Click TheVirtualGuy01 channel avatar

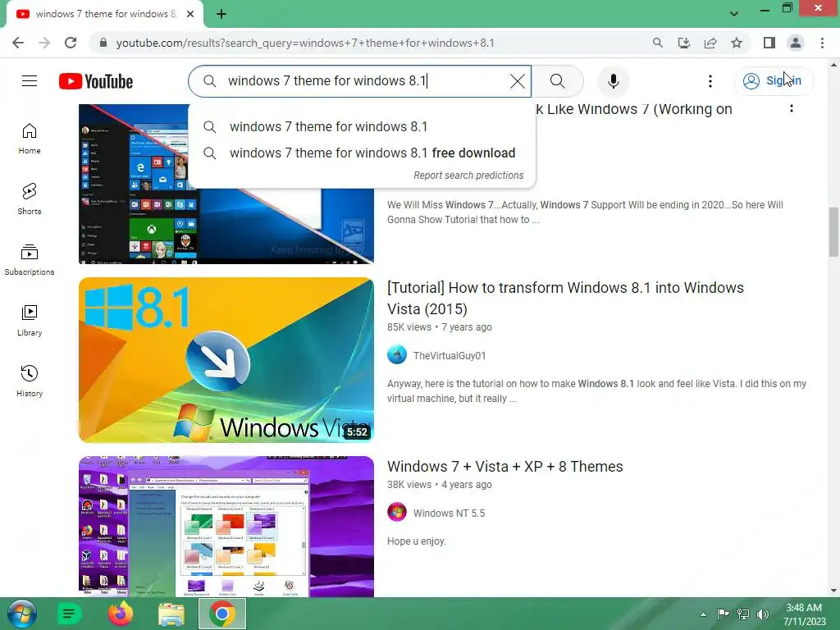pyautogui.click(x=397, y=355)
